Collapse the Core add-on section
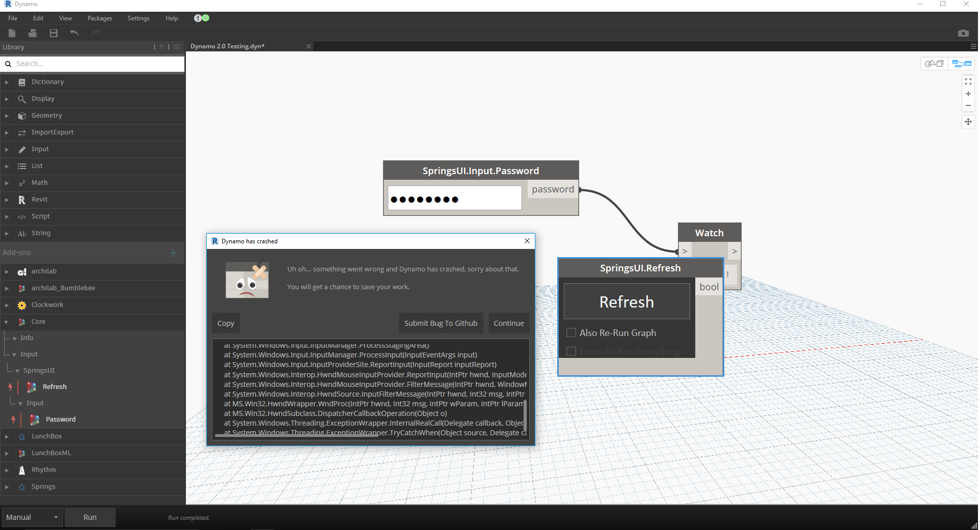 (x=7, y=322)
